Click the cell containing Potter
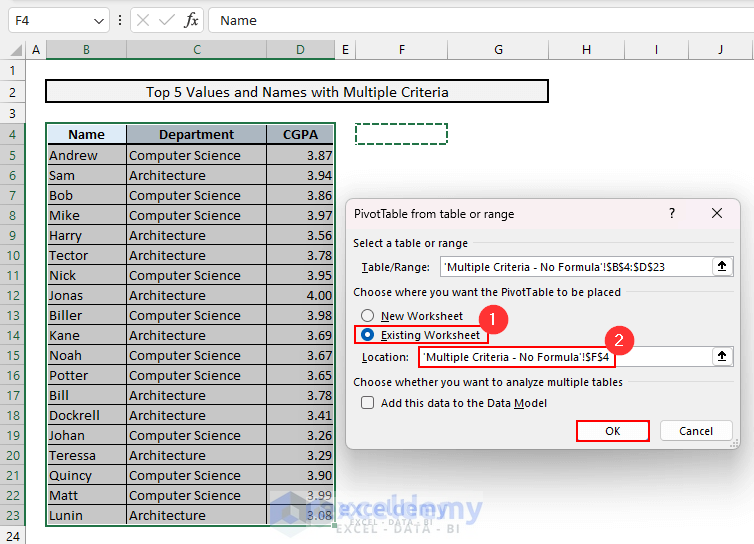 [87, 375]
